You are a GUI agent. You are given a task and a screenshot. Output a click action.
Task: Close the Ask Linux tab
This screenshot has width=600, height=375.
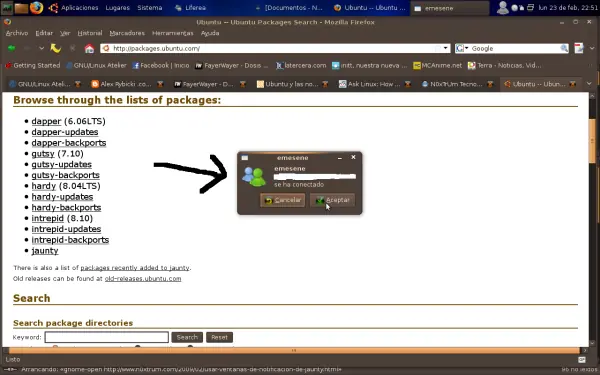[x=408, y=84]
